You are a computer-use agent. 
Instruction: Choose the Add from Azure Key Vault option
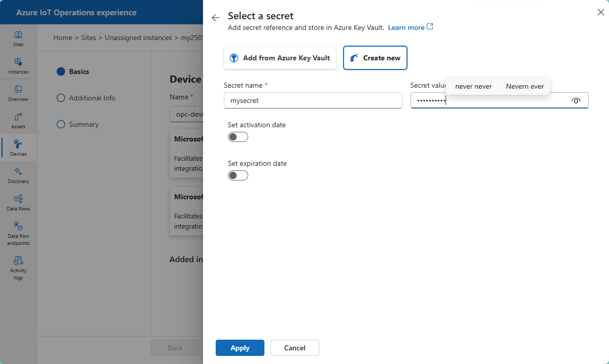pos(280,58)
